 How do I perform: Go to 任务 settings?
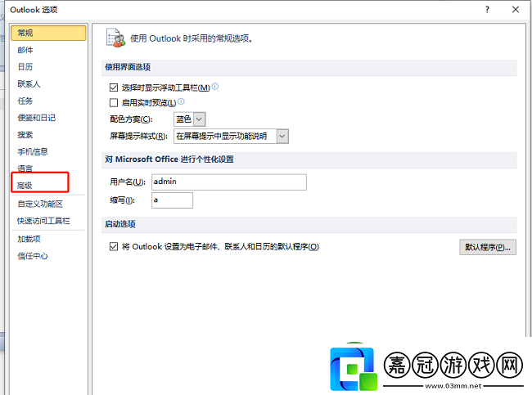[x=25, y=101]
